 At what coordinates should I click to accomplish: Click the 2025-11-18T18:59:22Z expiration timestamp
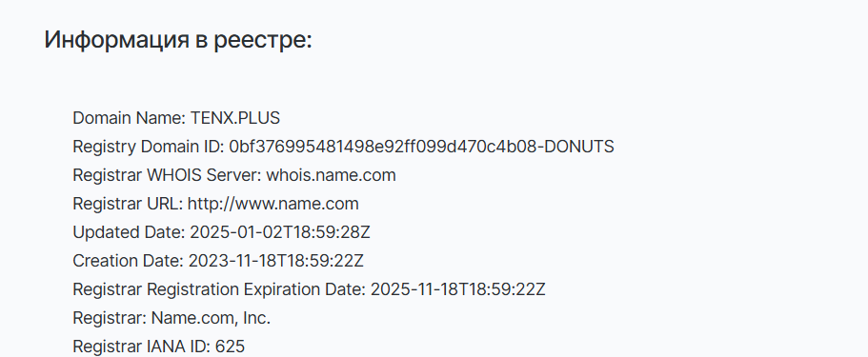pyautogui.click(x=457, y=289)
